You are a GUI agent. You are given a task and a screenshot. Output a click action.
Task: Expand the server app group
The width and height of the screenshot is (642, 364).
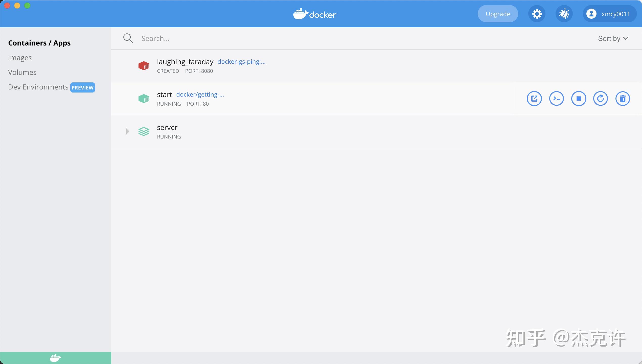128,131
